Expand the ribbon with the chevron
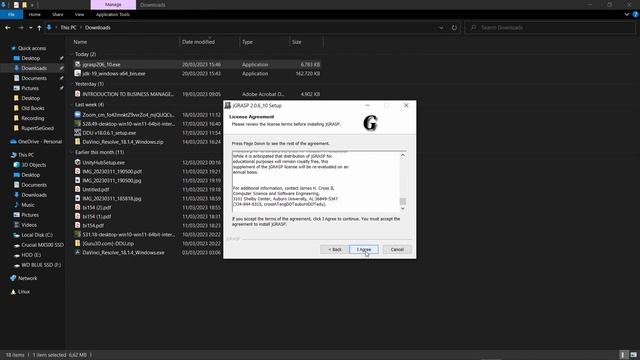This screenshot has width=640, height=360. [627, 14]
